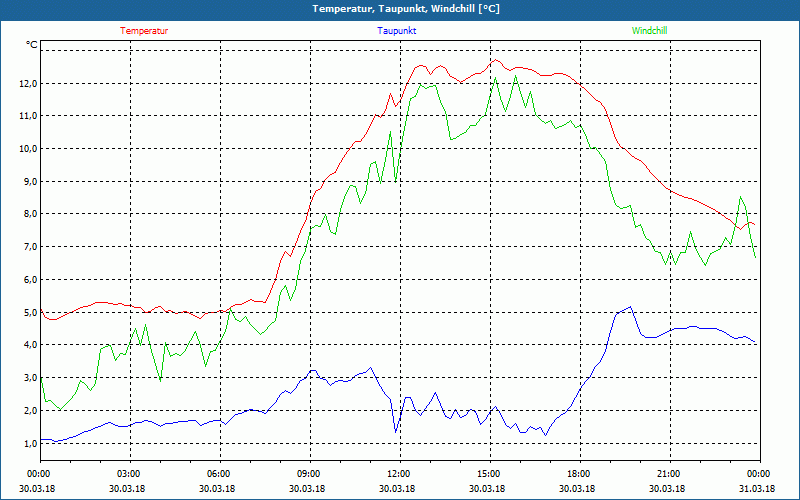Select the red Temperatur legend label

tap(144, 31)
